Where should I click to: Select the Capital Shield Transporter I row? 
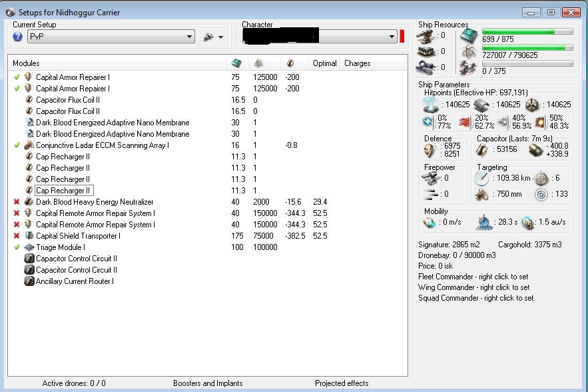[207, 236]
